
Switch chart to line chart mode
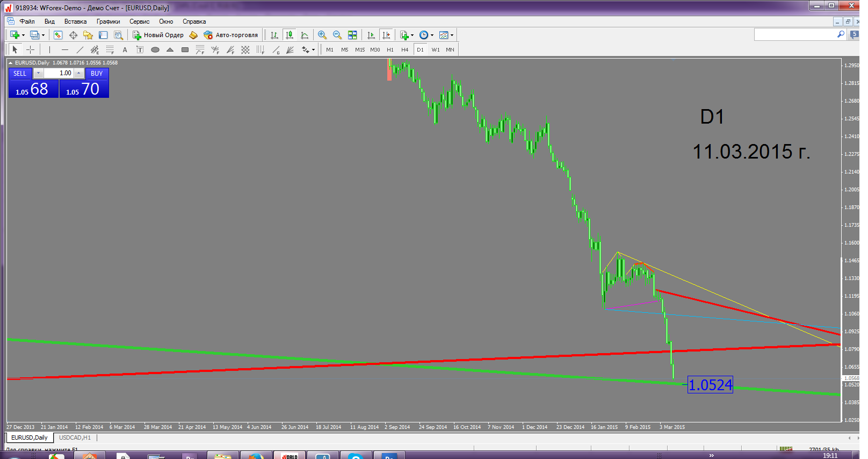[305, 35]
